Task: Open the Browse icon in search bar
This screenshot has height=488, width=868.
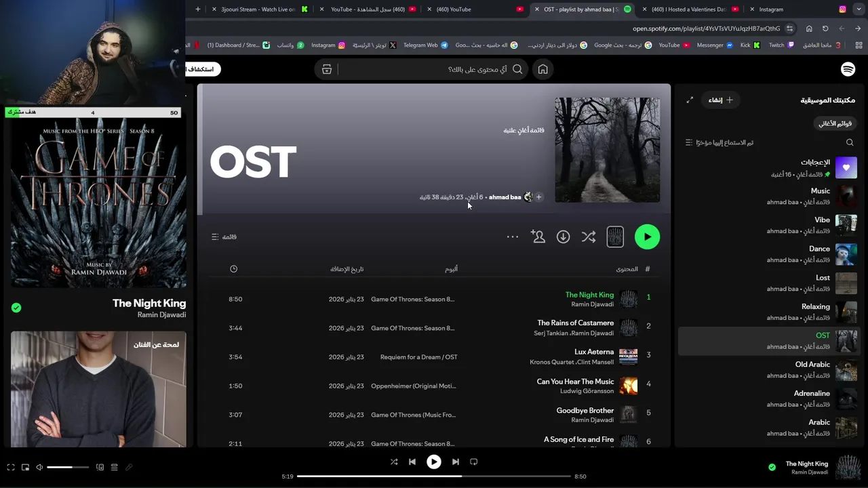Action: click(327, 69)
